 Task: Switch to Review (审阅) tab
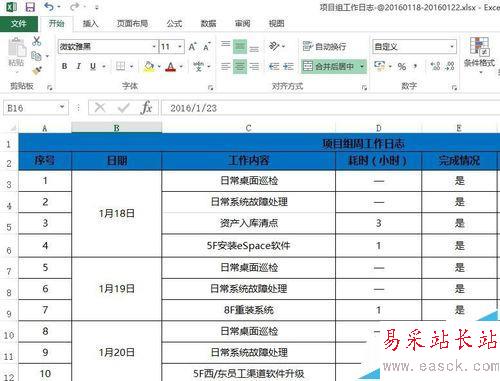click(x=242, y=23)
